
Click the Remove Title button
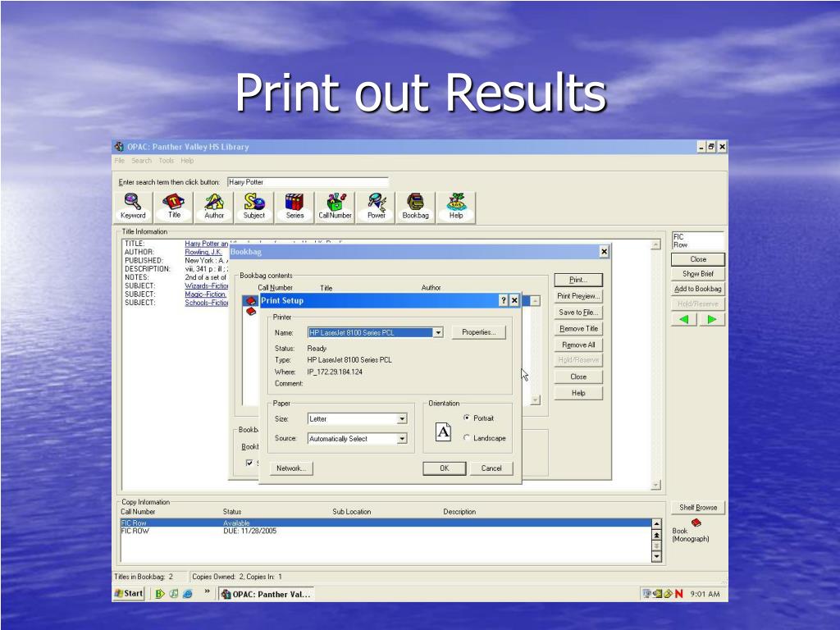click(578, 328)
